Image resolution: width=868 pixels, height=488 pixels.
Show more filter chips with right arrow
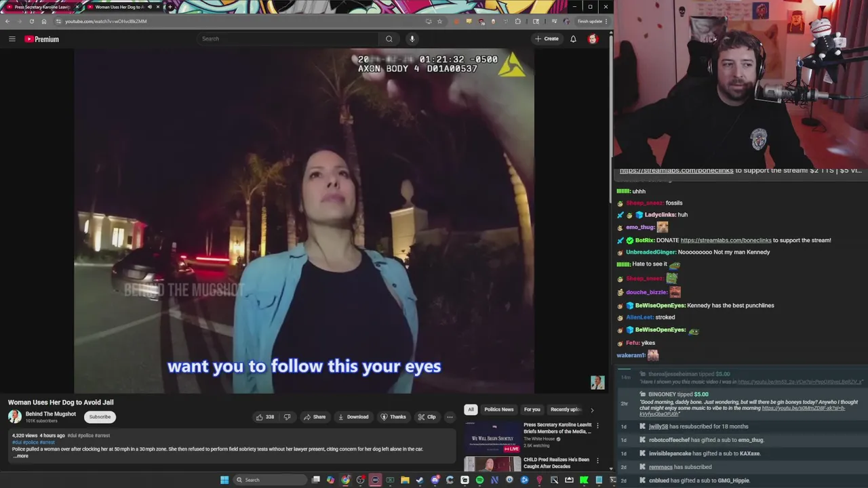(592, 409)
